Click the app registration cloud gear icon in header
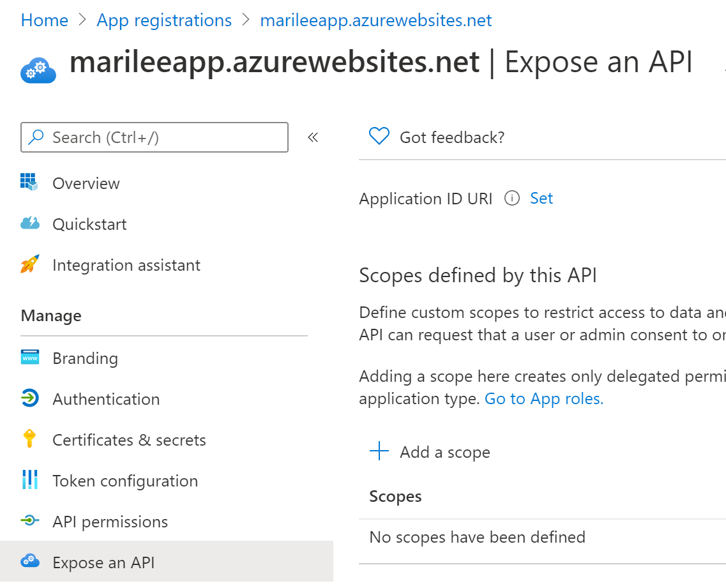726x588 pixels. 38,70
